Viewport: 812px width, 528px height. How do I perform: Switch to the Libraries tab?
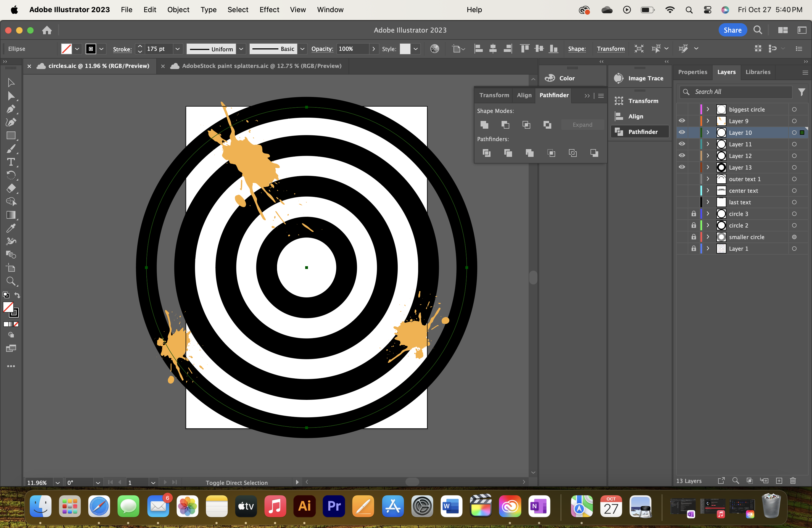click(x=758, y=72)
